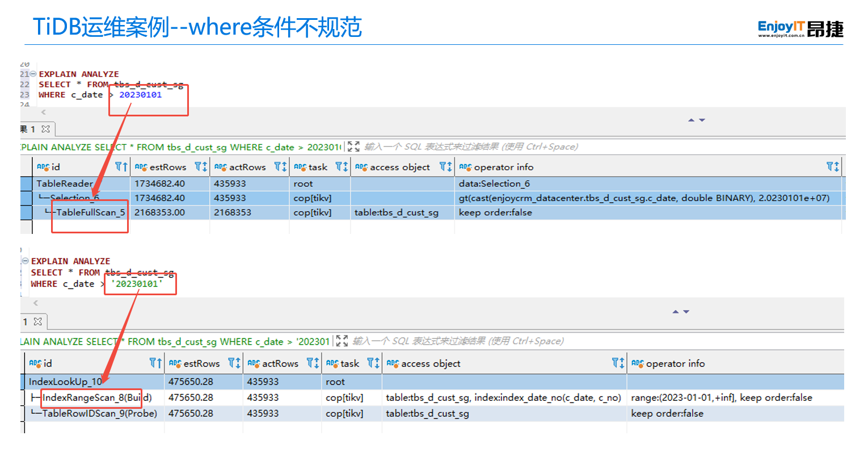Close the upper result tab
Screen dimensions: 868x469
pyautogui.click(x=46, y=129)
